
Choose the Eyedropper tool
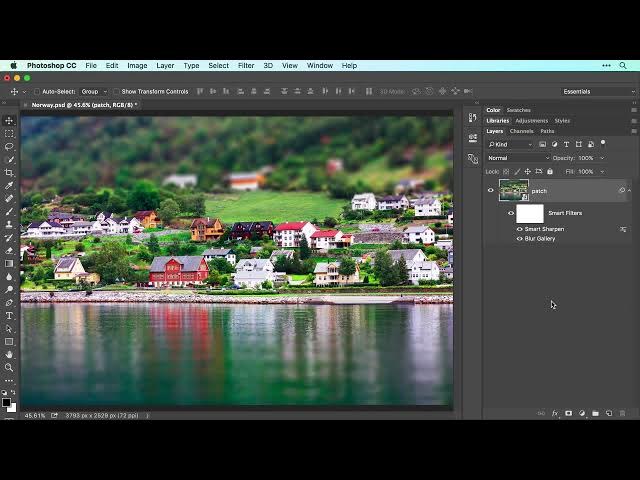coord(10,185)
